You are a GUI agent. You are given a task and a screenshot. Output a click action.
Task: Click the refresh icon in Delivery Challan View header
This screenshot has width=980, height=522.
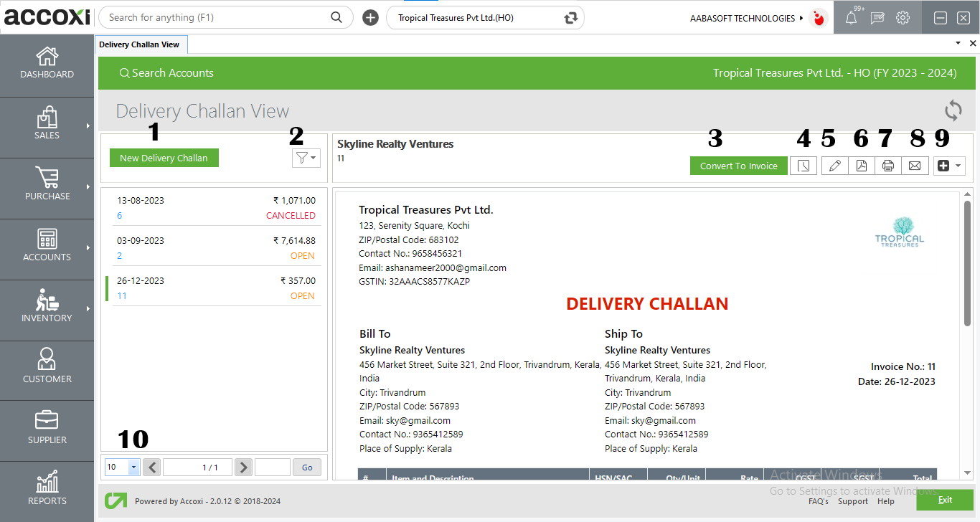click(953, 110)
